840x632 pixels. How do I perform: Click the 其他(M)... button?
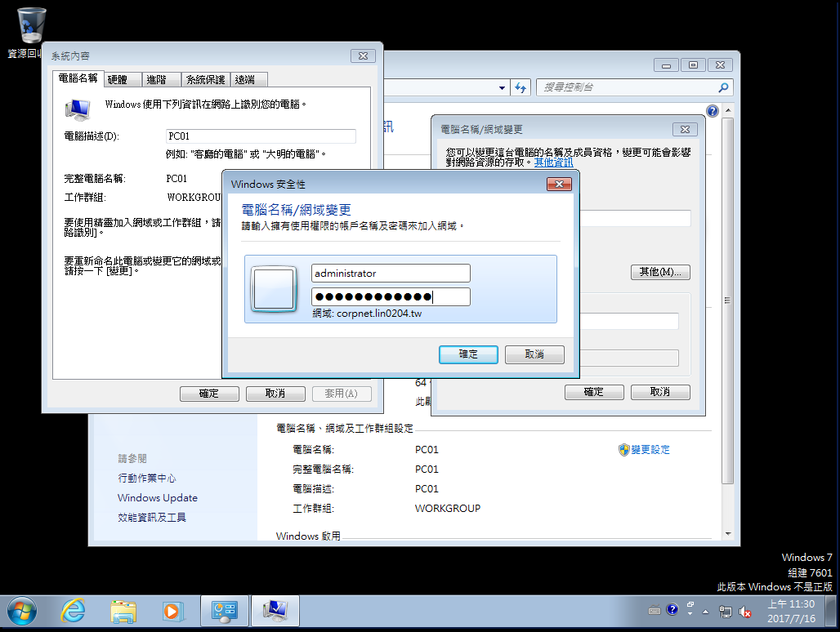tap(660, 272)
